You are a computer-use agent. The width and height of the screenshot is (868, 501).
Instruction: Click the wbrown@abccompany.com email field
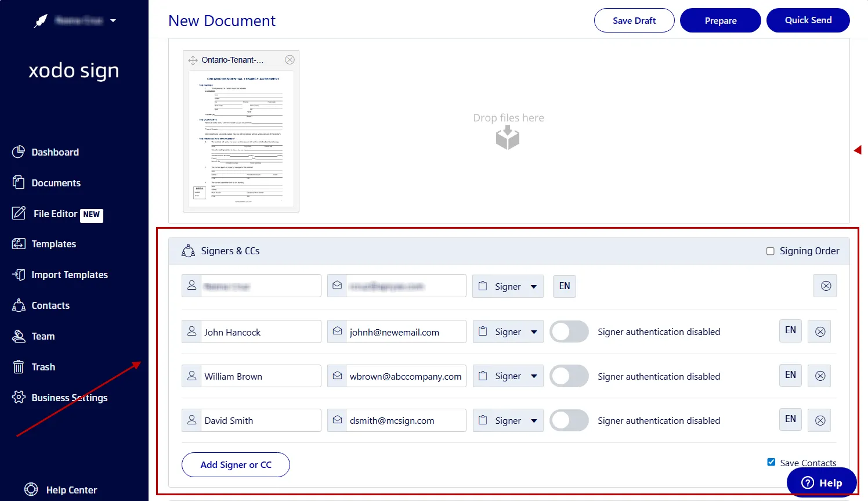[406, 376]
